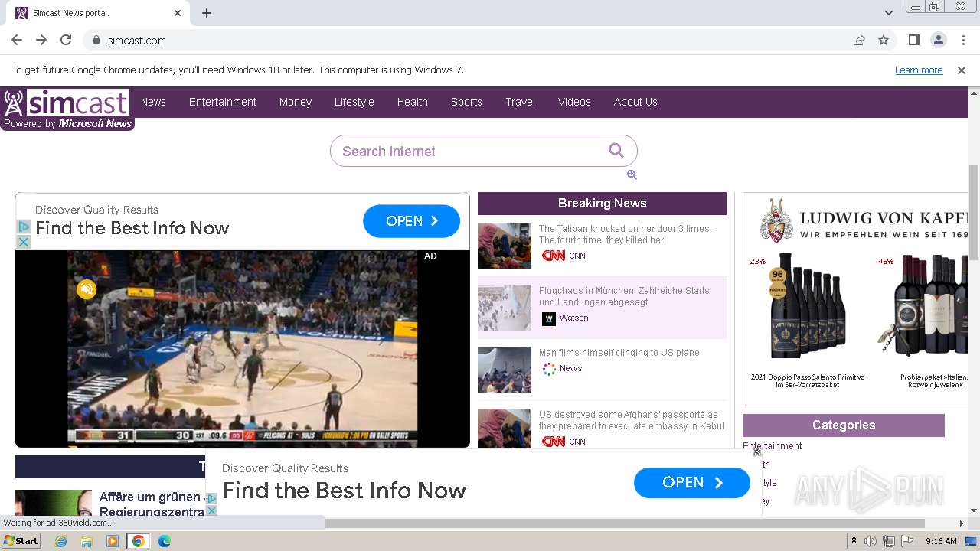Bookmark this page with star icon

pyautogui.click(x=884, y=40)
